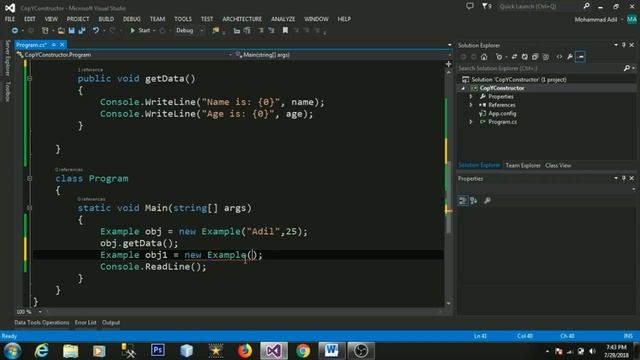
Task: Expand the References tree node
Action: tap(471, 105)
